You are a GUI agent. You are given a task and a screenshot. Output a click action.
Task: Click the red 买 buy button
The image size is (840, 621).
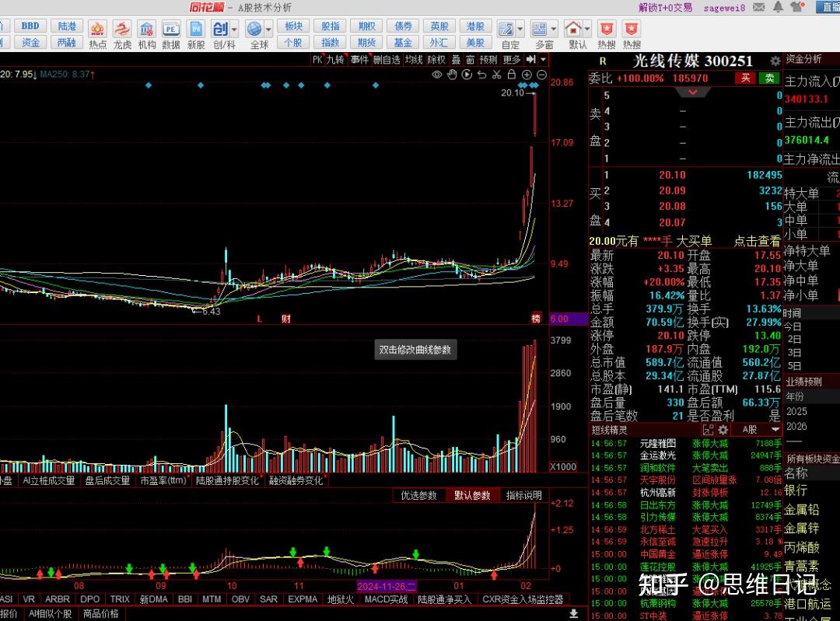[745, 78]
